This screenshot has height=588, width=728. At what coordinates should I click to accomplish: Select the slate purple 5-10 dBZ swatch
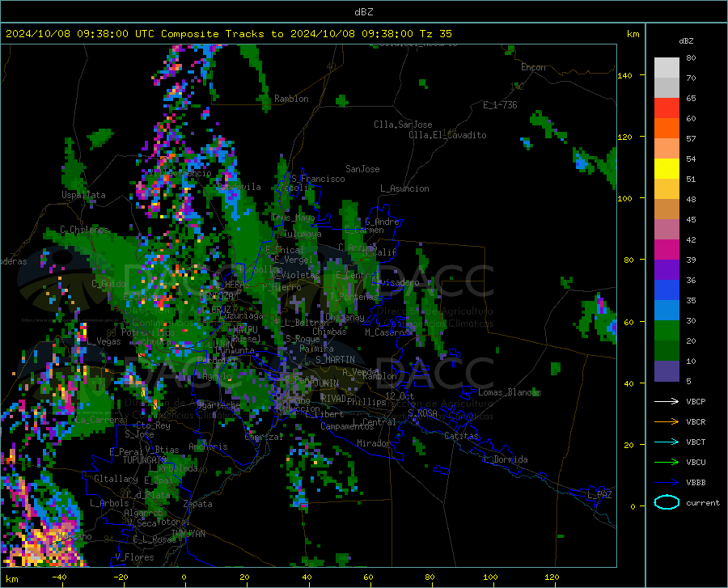pos(667,371)
